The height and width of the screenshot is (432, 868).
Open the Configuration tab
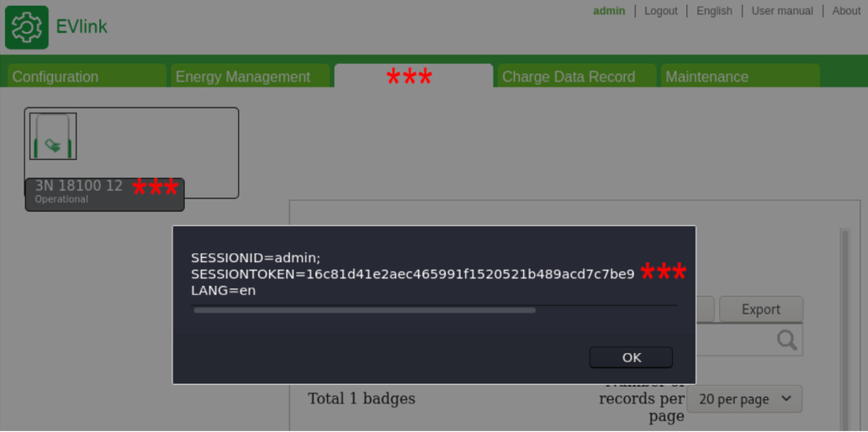tap(87, 76)
